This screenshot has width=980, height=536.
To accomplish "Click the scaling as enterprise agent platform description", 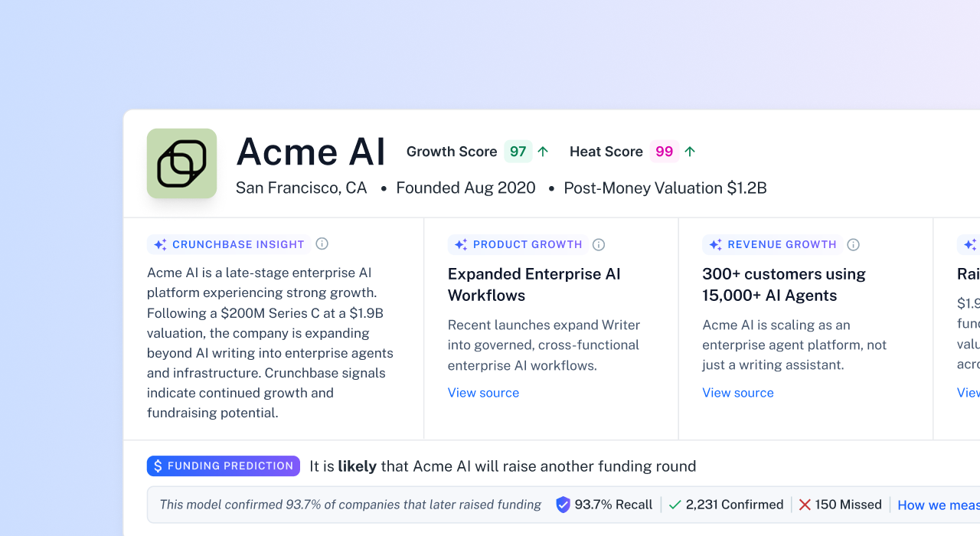I will click(x=795, y=345).
